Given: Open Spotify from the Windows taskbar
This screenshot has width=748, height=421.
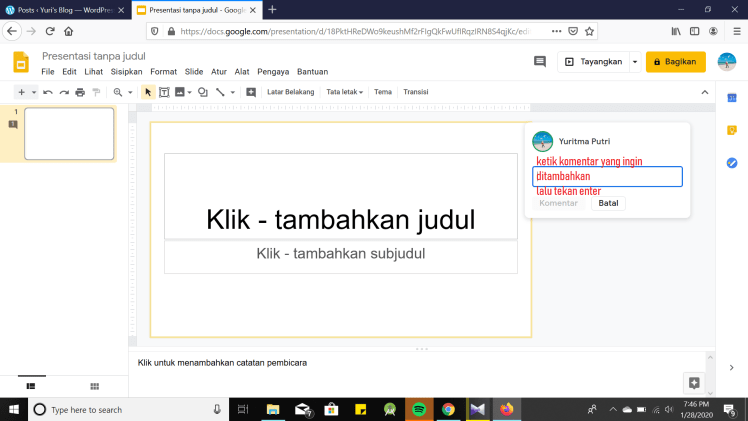Looking at the screenshot, I should 419,409.
